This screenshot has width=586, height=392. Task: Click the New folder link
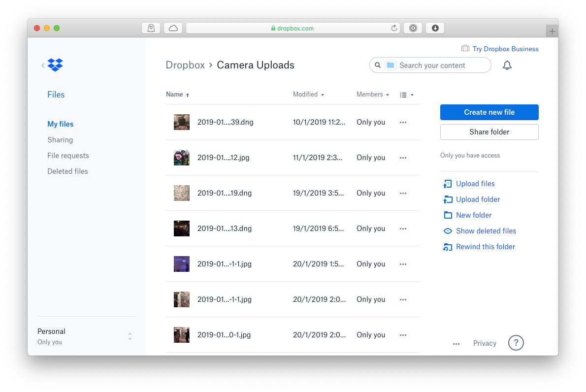(x=474, y=215)
